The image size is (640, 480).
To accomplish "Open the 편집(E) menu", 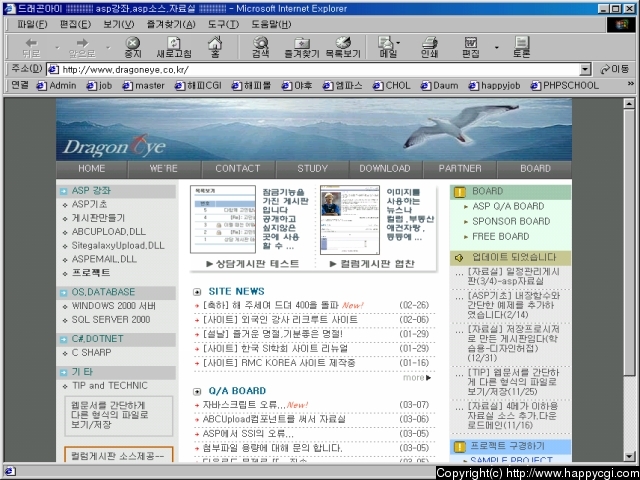I will [x=75, y=24].
